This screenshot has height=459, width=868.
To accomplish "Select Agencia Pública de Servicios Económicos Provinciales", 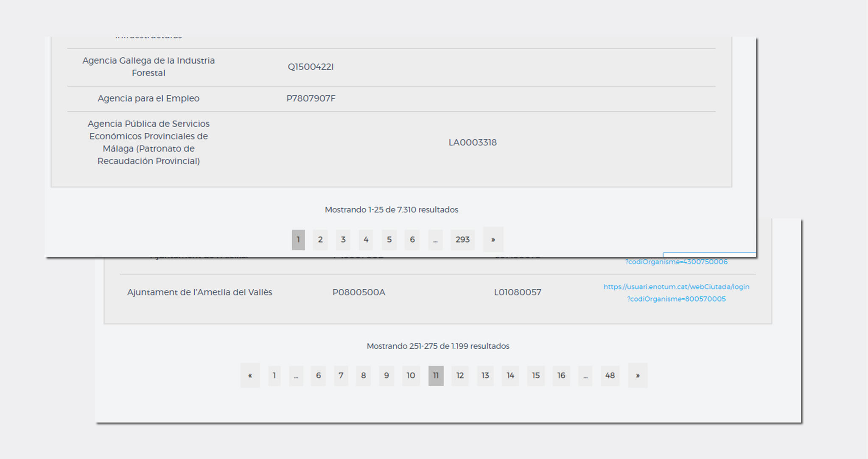I will tap(148, 142).
